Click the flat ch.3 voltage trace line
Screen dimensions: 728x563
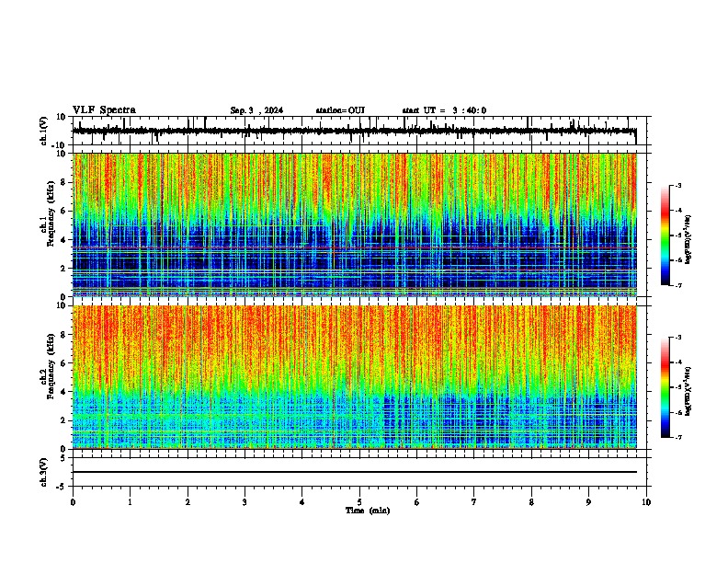click(355, 472)
